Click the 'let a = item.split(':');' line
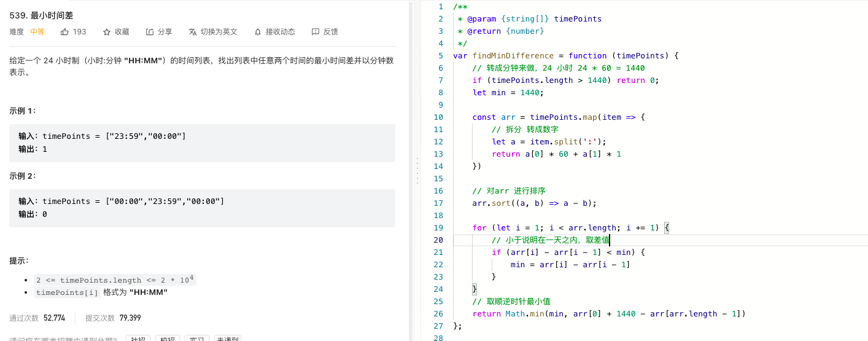Screen dimensions: 868x341 pyautogui.click(x=549, y=141)
